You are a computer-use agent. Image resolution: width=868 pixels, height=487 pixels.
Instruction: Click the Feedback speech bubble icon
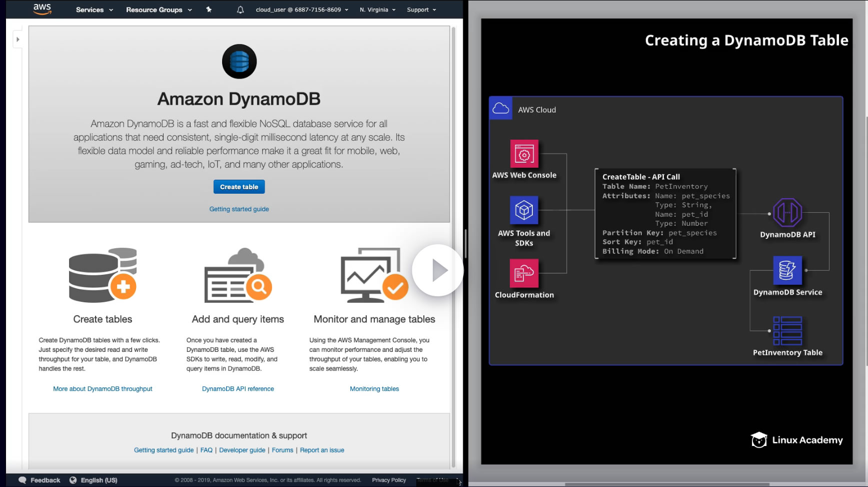23,480
